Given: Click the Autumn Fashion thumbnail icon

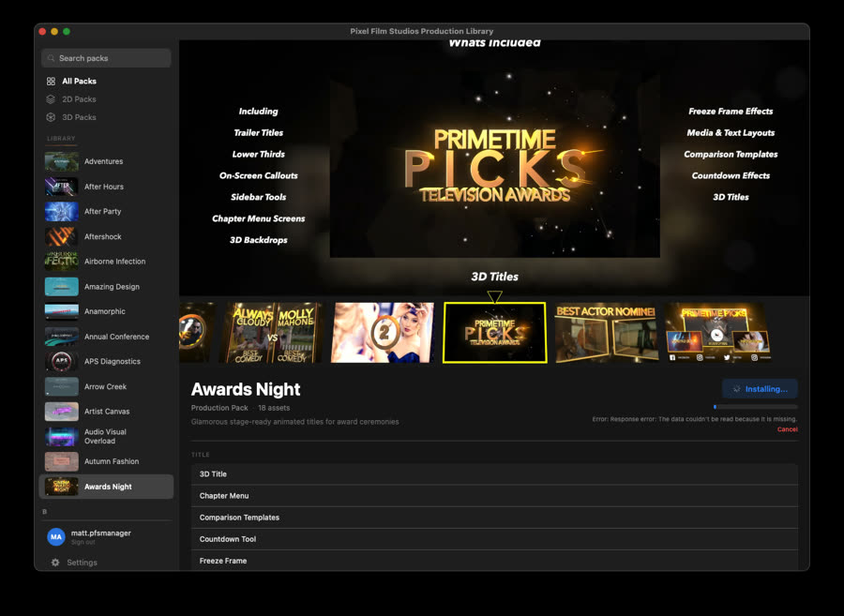Looking at the screenshot, I should pyautogui.click(x=61, y=461).
